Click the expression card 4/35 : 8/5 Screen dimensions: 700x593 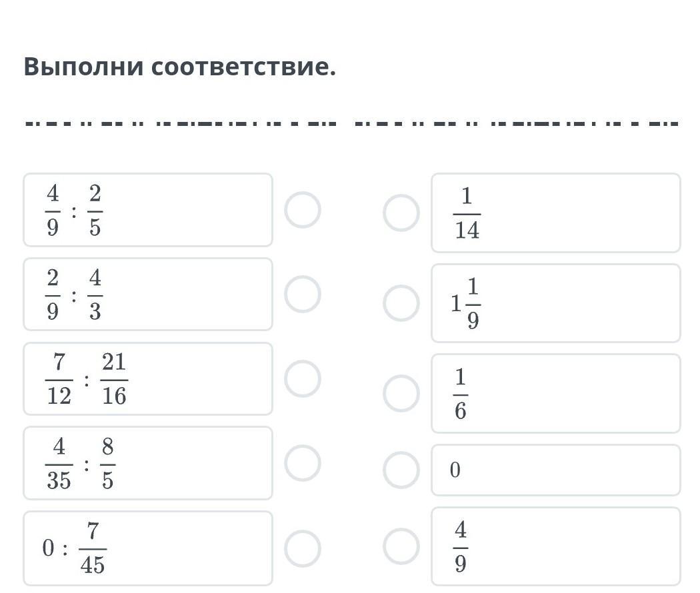(x=148, y=462)
